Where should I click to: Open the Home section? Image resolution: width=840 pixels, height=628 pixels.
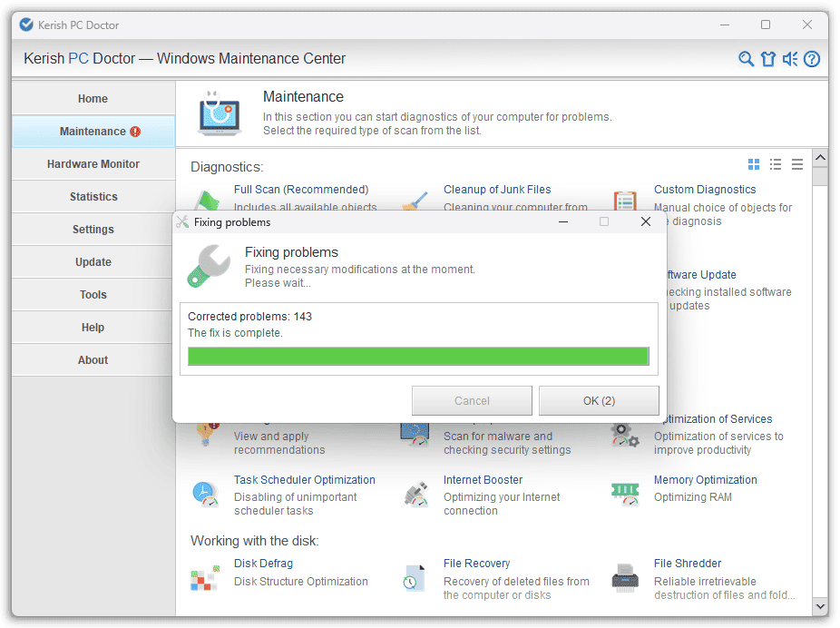[93, 99]
